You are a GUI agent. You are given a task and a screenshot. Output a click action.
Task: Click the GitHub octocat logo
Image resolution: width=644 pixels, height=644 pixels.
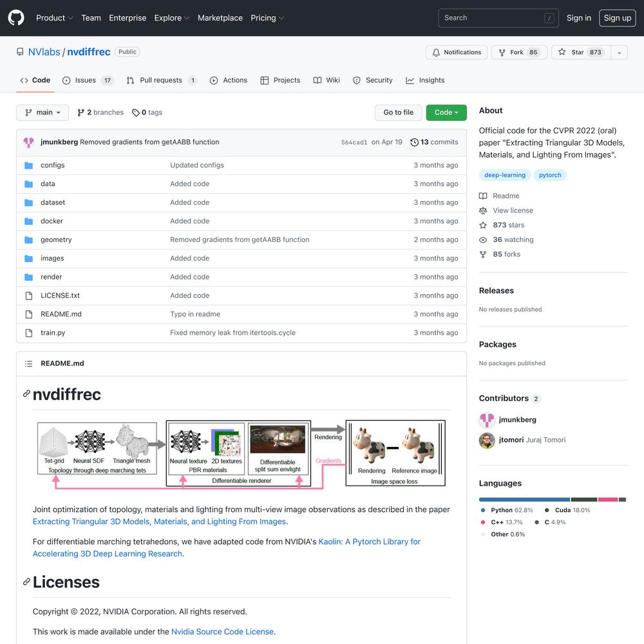click(16, 17)
